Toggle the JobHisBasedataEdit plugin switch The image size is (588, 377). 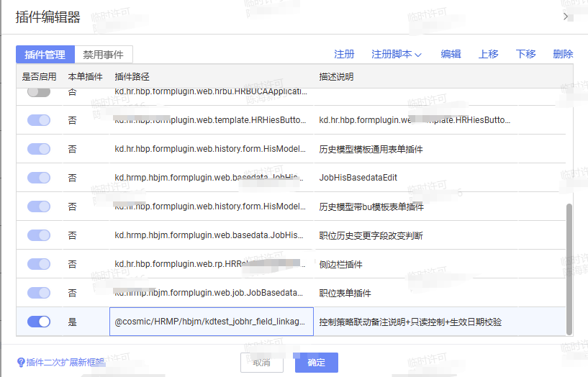pos(39,178)
